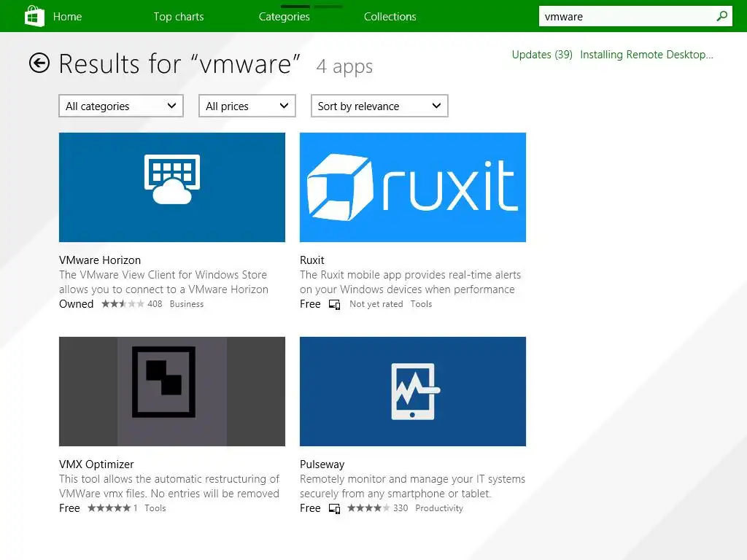Open the VMware Horizon app tile image
This screenshot has width=747, height=560.
172,187
